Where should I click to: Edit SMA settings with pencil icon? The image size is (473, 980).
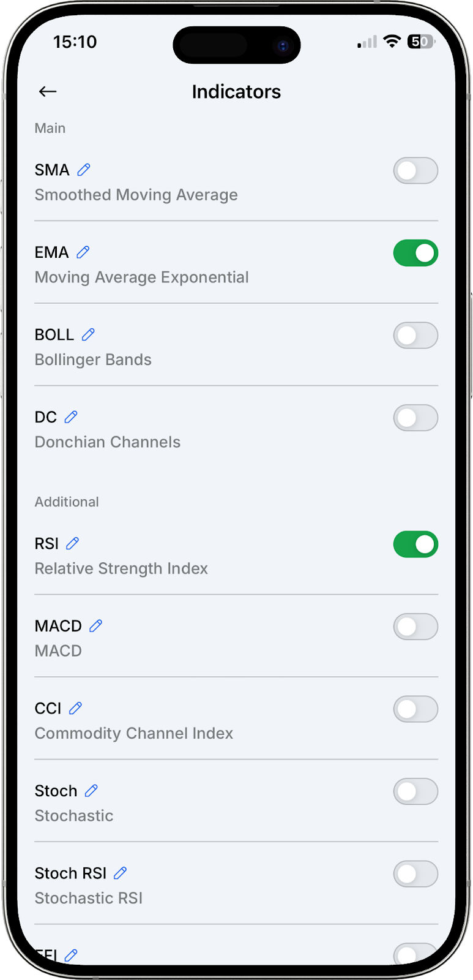click(84, 170)
